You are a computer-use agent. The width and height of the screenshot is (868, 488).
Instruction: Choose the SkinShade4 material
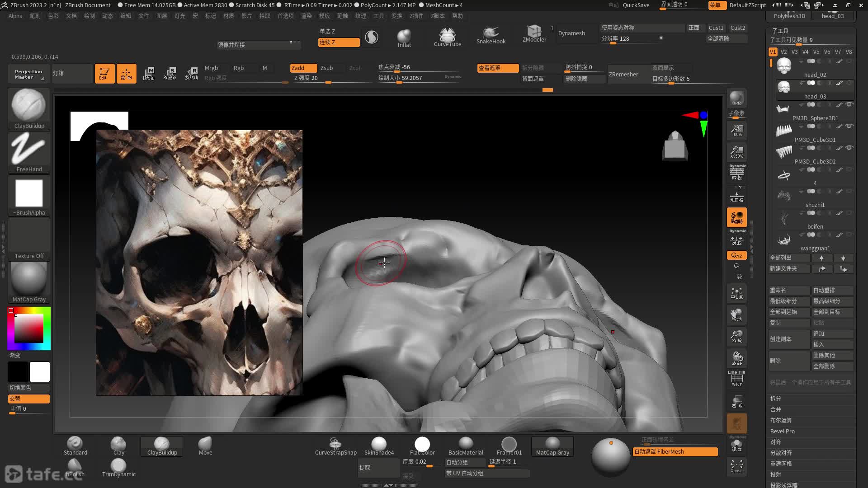379,446
